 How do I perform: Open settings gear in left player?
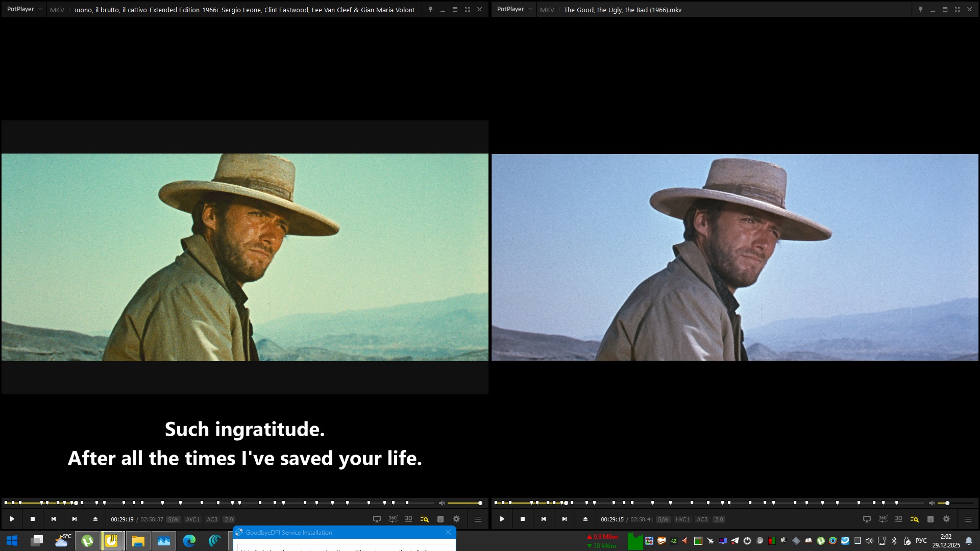pyautogui.click(x=456, y=519)
